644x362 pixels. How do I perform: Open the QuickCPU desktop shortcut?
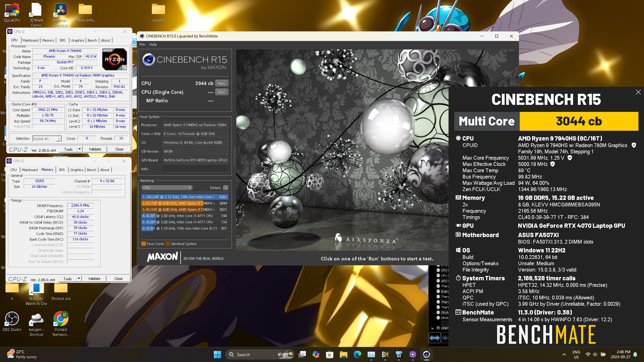click(x=12, y=12)
